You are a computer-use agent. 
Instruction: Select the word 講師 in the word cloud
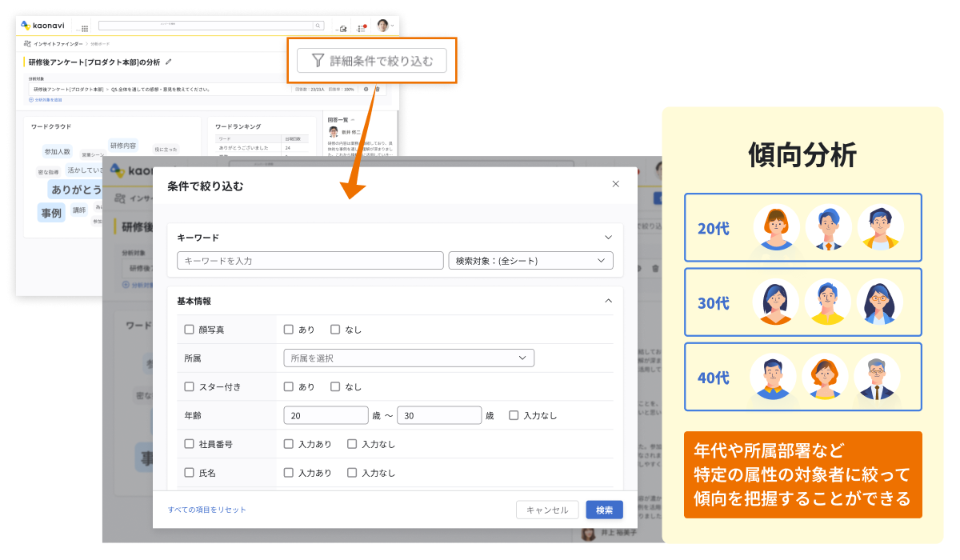tap(78, 210)
